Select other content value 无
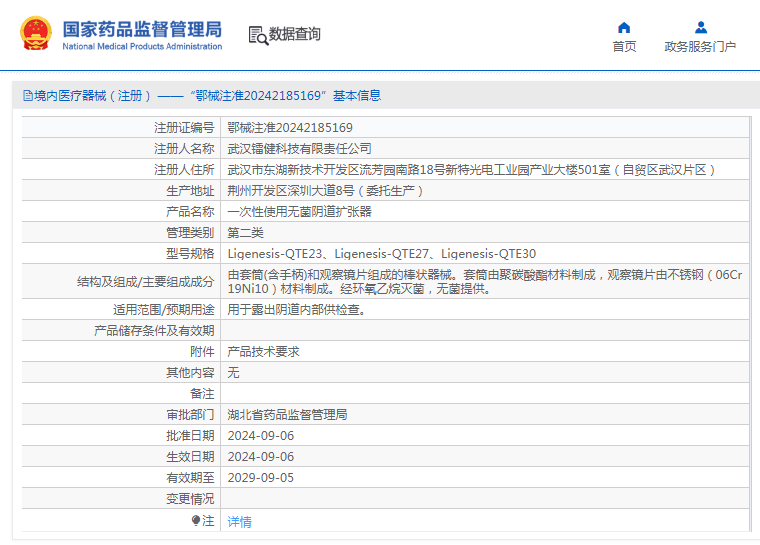The width and height of the screenshot is (760, 545). pyautogui.click(x=233, y=372)
